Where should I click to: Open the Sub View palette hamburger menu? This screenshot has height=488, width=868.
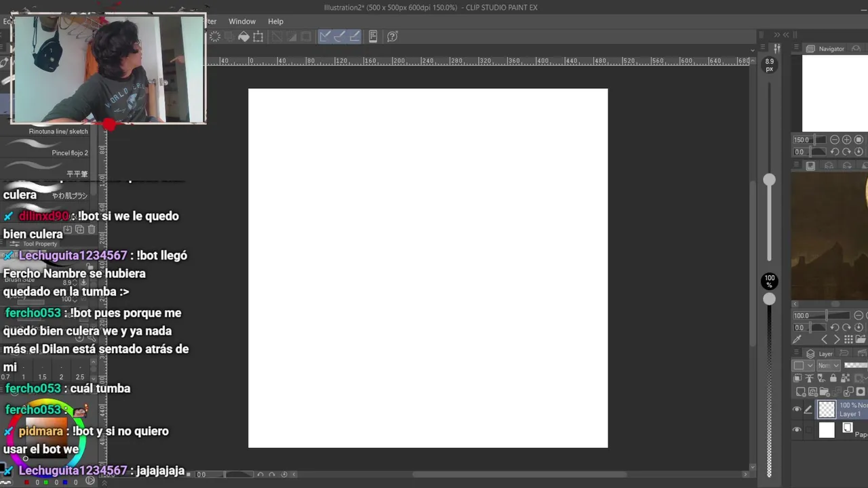796,164
